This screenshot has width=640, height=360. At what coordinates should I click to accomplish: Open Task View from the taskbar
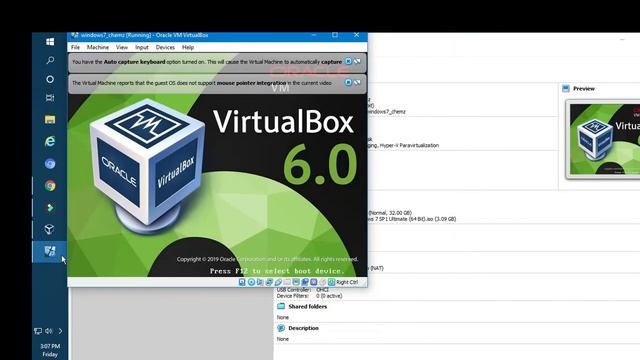coord(50,98)
